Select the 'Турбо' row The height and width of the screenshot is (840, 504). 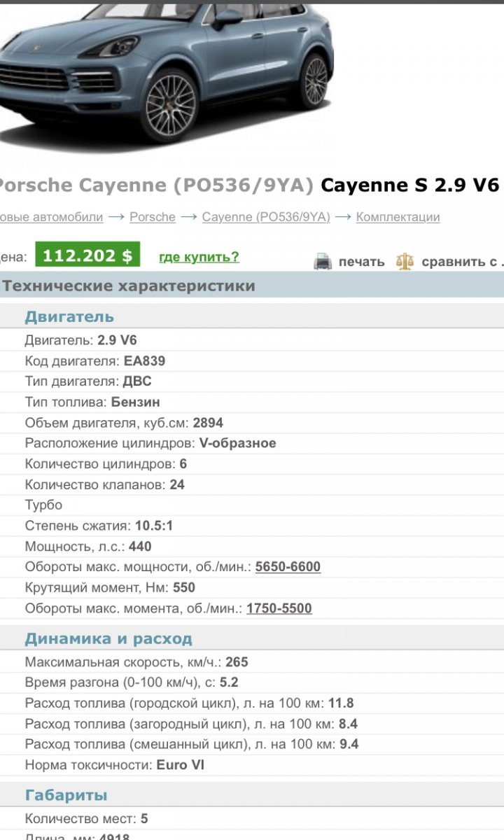coord(252,505)
